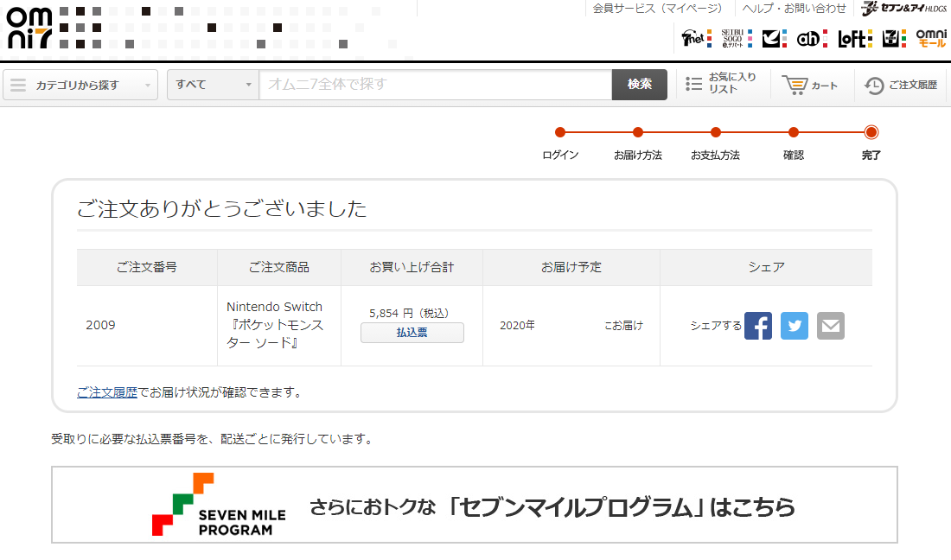Open ご注文履歴 in the header
Screen dimensions: 951x560
[901, 85]
